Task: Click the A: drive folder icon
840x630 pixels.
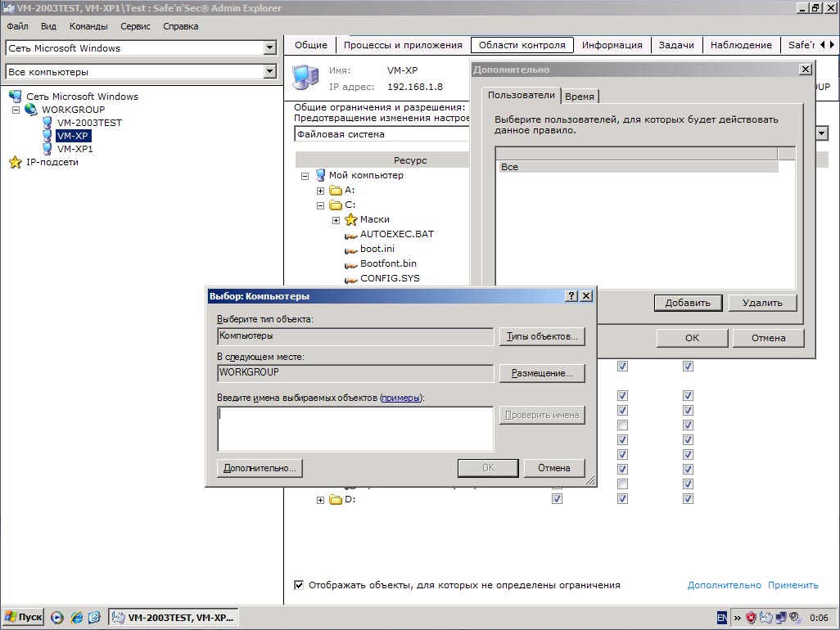Action: tap(336, 190)
